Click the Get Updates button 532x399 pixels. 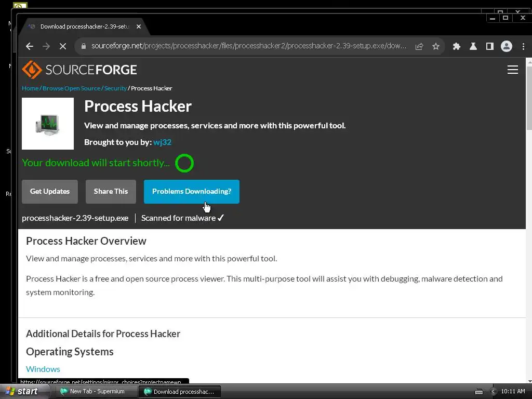coord(50,191)
